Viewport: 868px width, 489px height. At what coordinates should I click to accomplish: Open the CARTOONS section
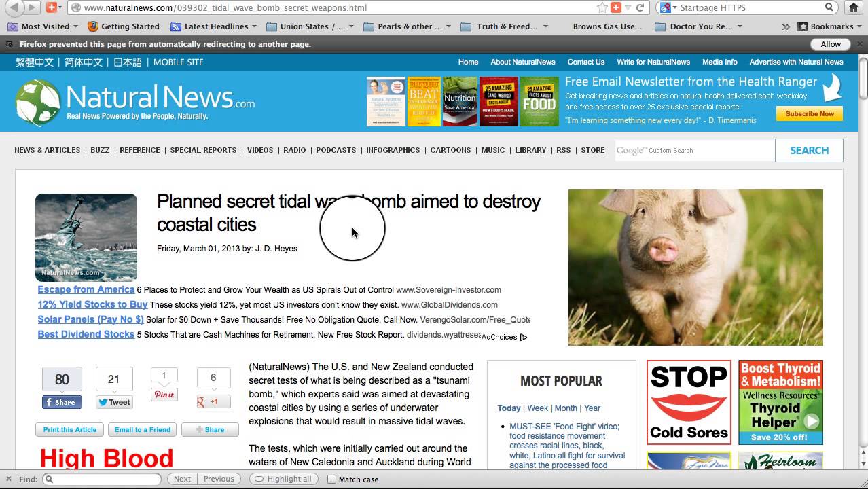[450, 150]
